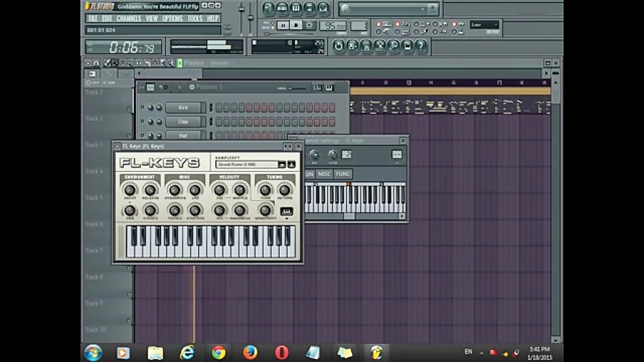Switch to the MISC tab in channel settings
The image size is (644, 362).
click(x=326, y=174)
